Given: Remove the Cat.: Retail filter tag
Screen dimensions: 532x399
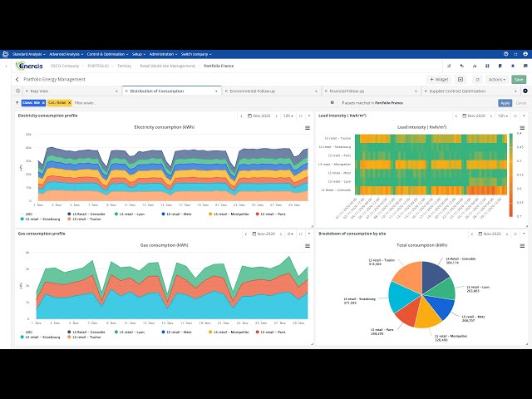Looking at the screenshot, I should tap(70, 102).
